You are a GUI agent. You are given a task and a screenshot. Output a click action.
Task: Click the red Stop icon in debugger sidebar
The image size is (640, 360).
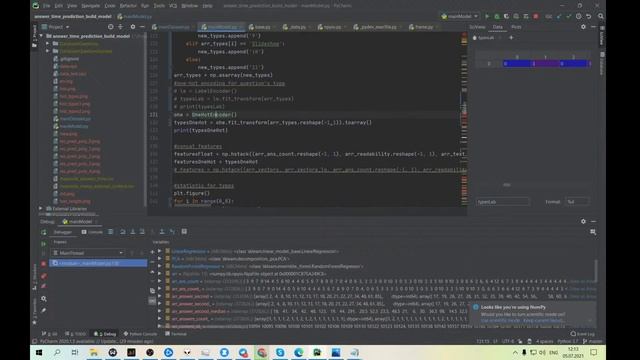[44, 264]
